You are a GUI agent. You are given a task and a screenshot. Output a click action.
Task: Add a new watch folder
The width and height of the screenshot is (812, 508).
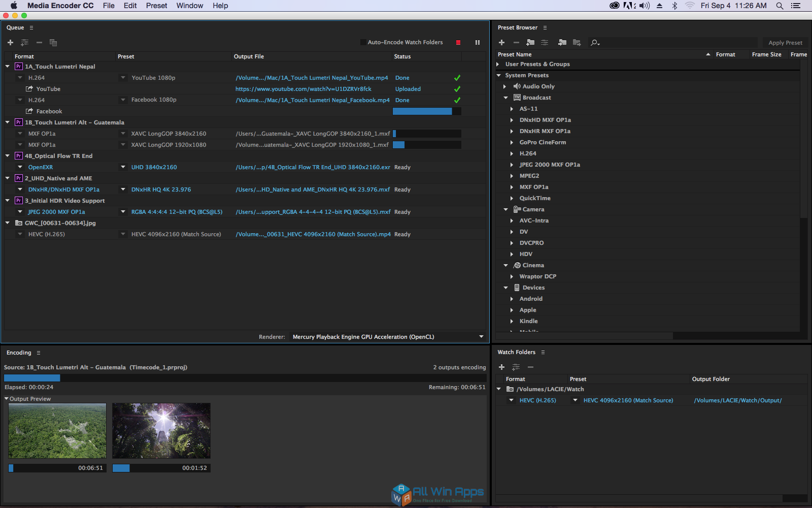(502, 367)
